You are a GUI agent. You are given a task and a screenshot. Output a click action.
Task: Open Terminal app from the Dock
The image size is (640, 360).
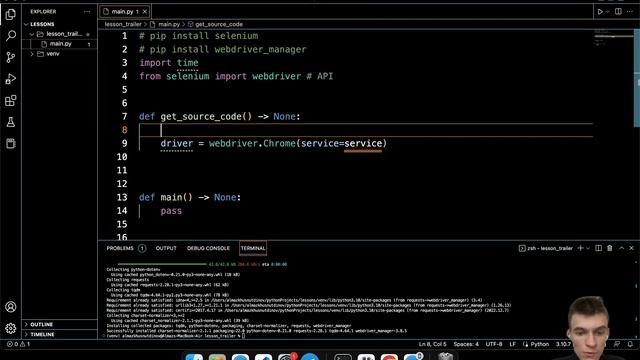pyautogui.click(x=342, y=358)
